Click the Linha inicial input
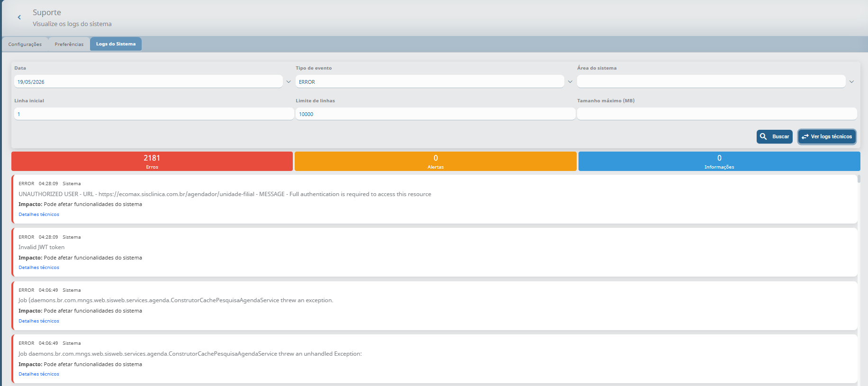 point(154,114)
